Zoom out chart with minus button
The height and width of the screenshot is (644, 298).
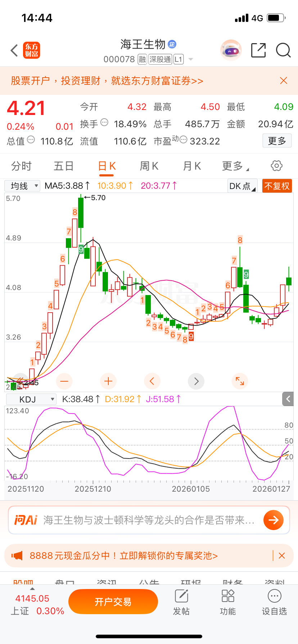pyautogui.click(x=64, y=381)
